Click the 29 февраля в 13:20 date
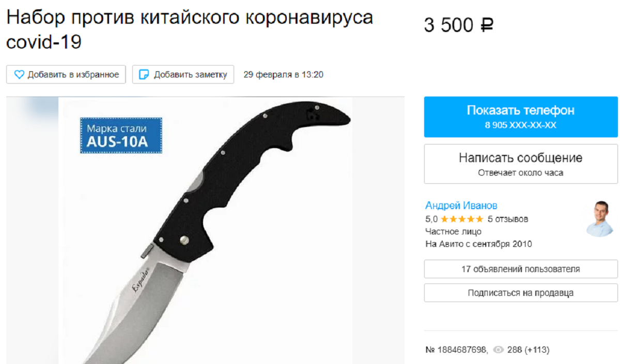Viewport: 620px width, 364px height. coord(283,74)
